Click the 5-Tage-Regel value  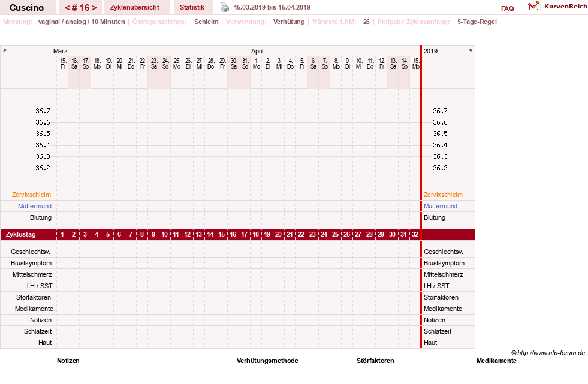[x=477, y=22]
